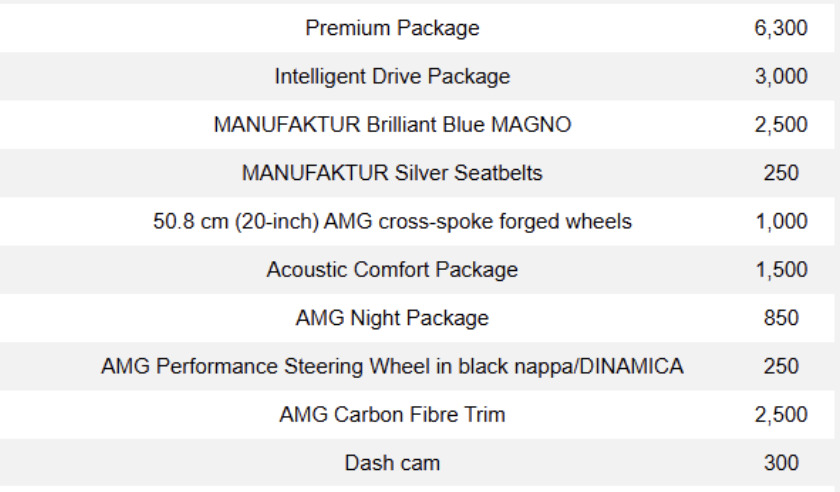This screenshot has height=492, width=840.
Task: Select the Performance Steering Wheel 250 price
Action: coord(781,366)
